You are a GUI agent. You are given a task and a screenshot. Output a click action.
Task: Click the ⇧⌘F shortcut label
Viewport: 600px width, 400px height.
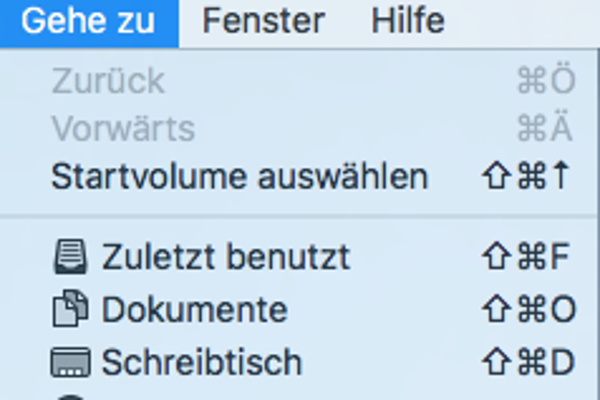526,257
